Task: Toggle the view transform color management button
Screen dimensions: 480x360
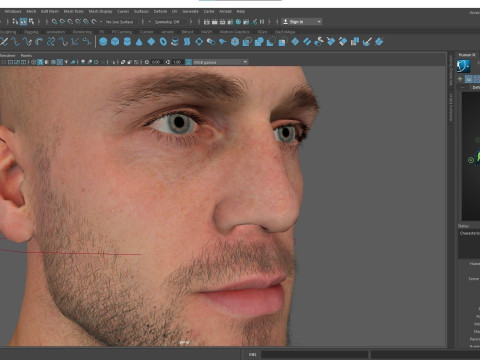Action: coord(188,62)
